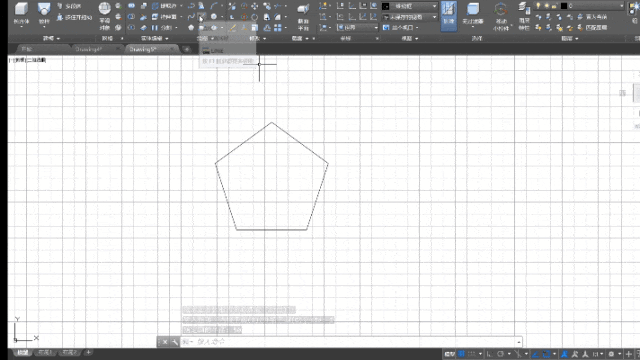Click the Section Plane tool

tap(303, 16)
